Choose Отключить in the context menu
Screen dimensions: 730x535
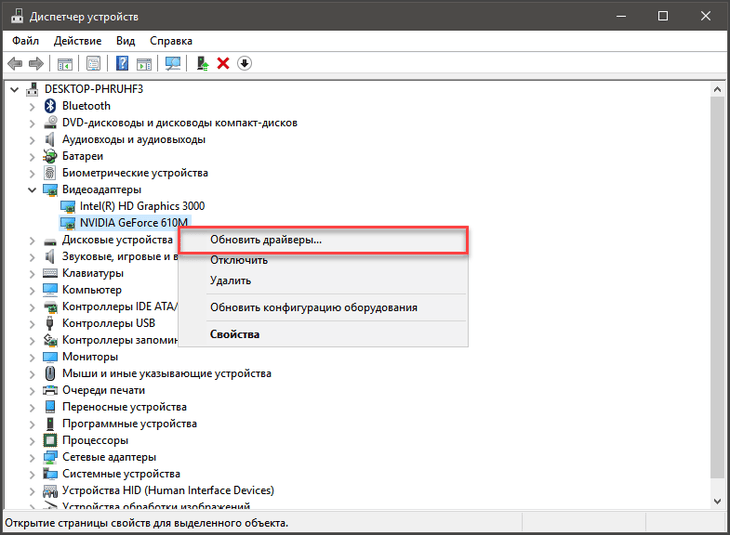(323, 260)
